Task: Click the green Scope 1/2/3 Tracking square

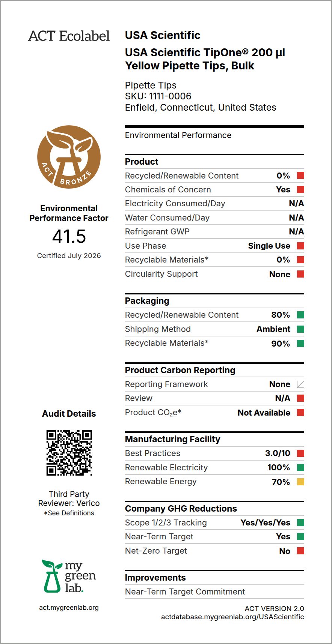Action: coord(300,522)
